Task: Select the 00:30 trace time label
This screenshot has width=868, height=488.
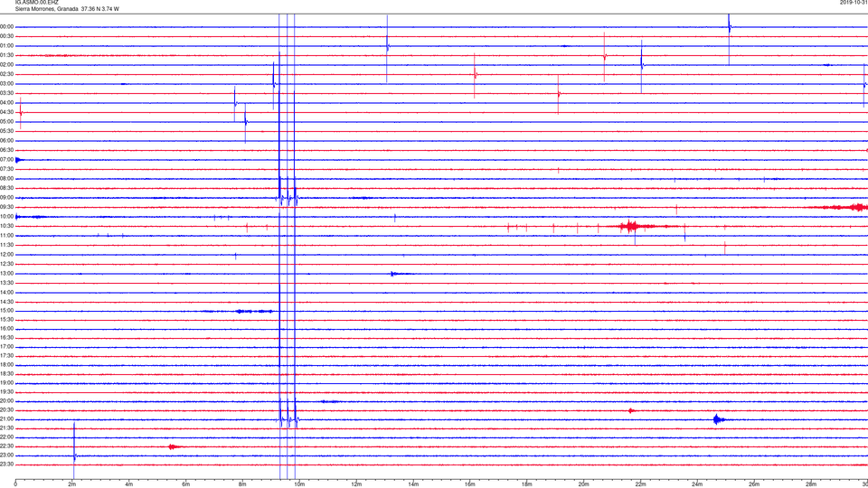Action: point(6,36)
